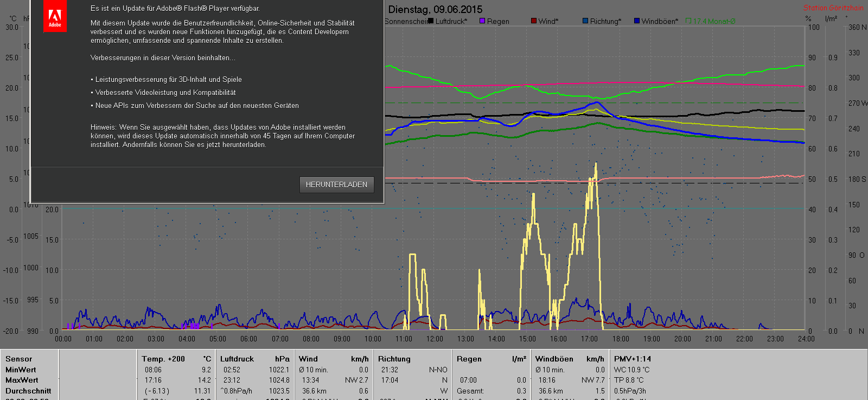
Task: Click the Luftdruck* legend label
Action: click(x=451, y=21)
